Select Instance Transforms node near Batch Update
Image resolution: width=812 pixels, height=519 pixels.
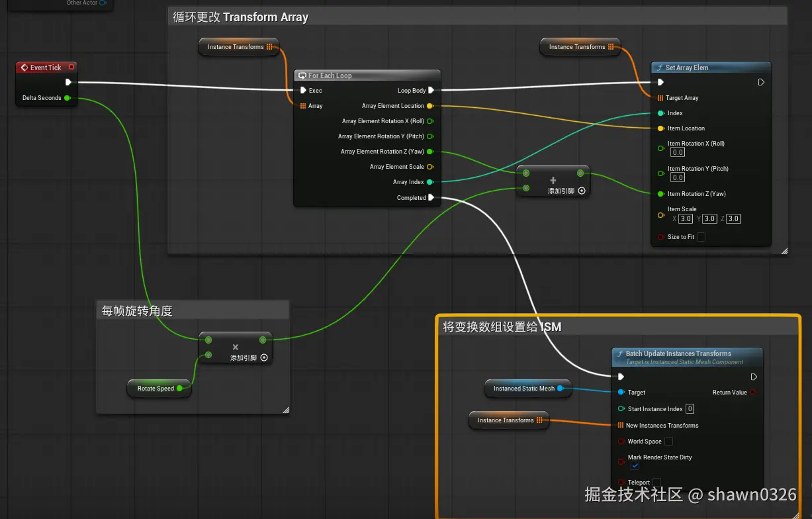tap(509, 420)
